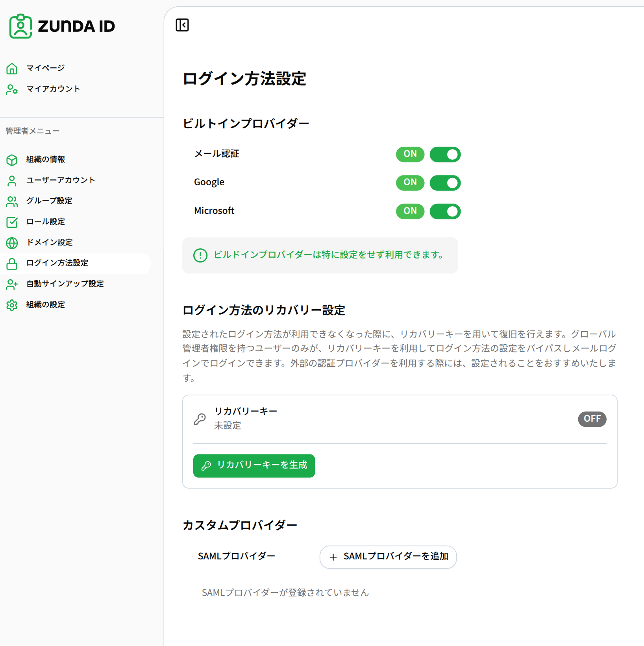Disable the Google provider switch

[445, 183]
